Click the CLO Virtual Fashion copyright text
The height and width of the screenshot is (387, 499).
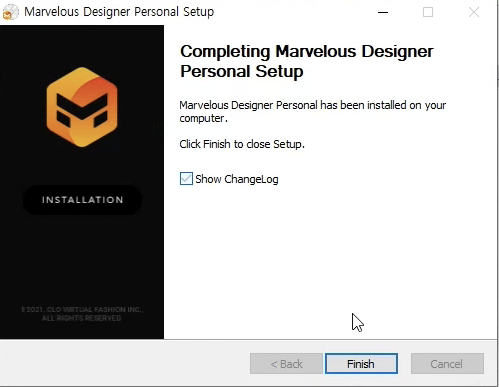click(82, 314)
